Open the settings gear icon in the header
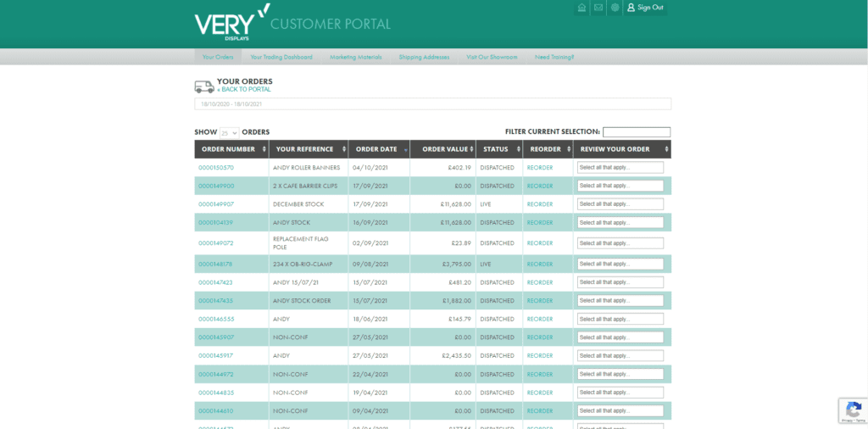Image resolution: width=868 pixels, height=429 pixels. (615, 8)
